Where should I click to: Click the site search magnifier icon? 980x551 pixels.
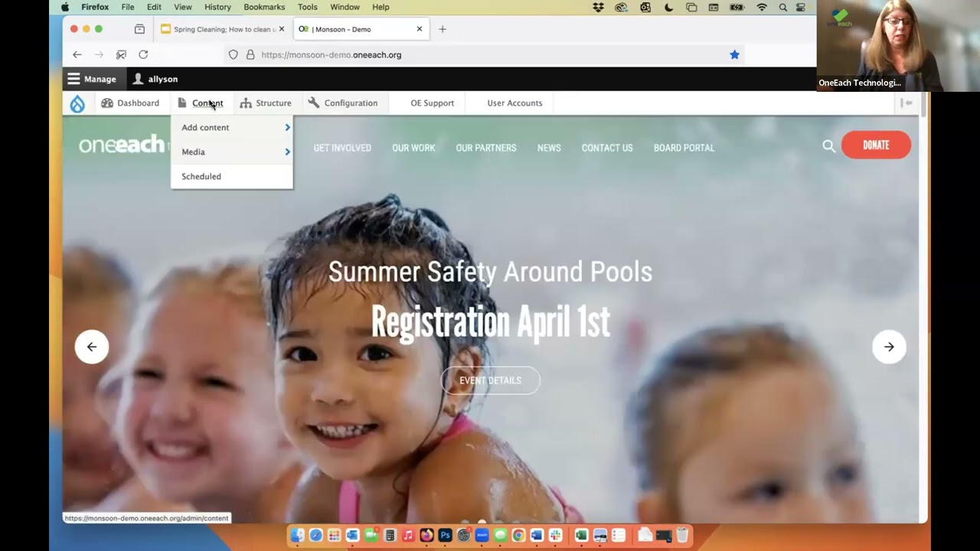coord(828,145)
